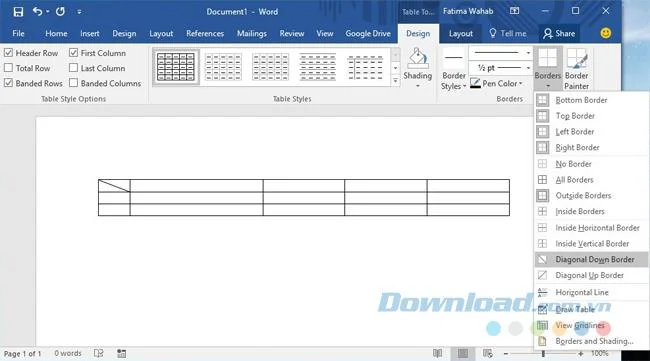650x361 pixels.
Task: Apply All Borders to the table
Action: pyautogui.click(x=591, y=179)
